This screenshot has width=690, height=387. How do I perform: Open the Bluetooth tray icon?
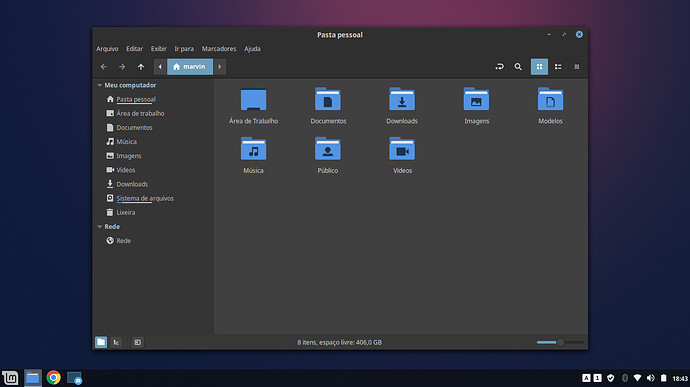coord(624,378)
